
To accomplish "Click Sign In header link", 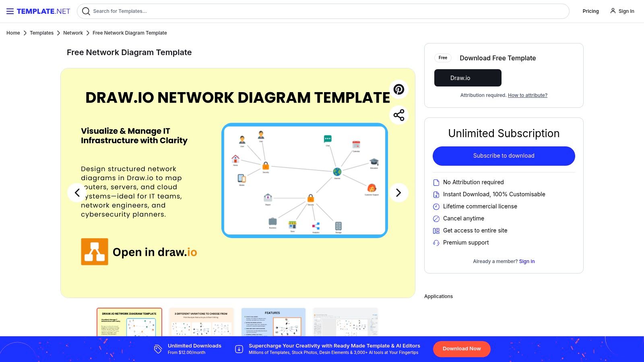I will (626, 11).
